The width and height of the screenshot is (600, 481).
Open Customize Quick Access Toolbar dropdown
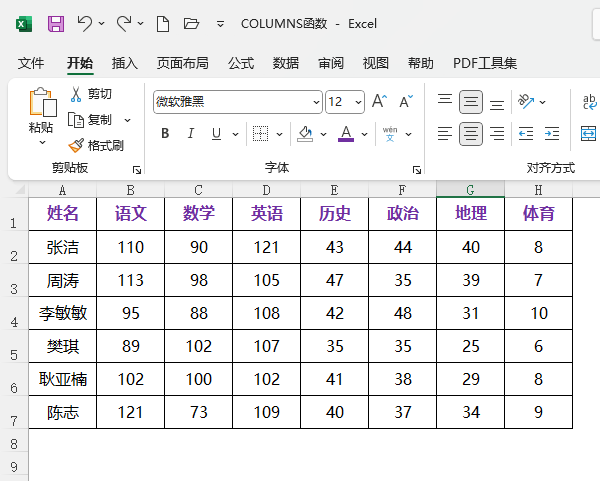220,24
